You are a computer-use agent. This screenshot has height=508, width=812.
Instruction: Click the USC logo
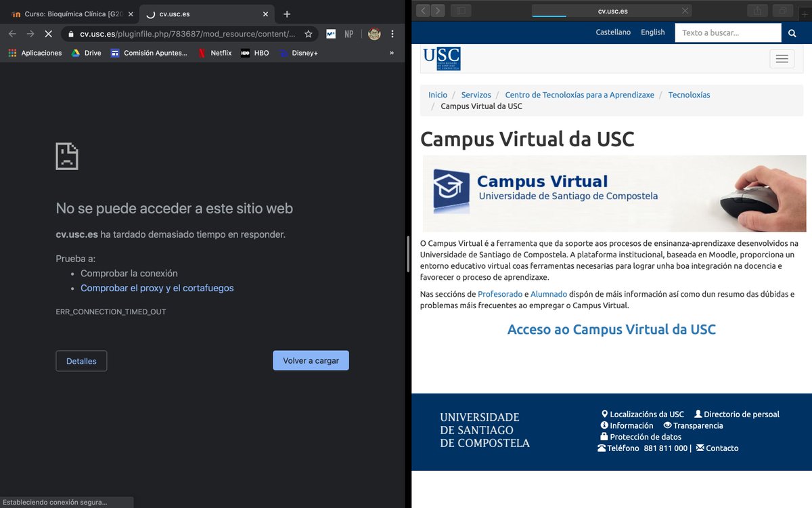[442, 59]
